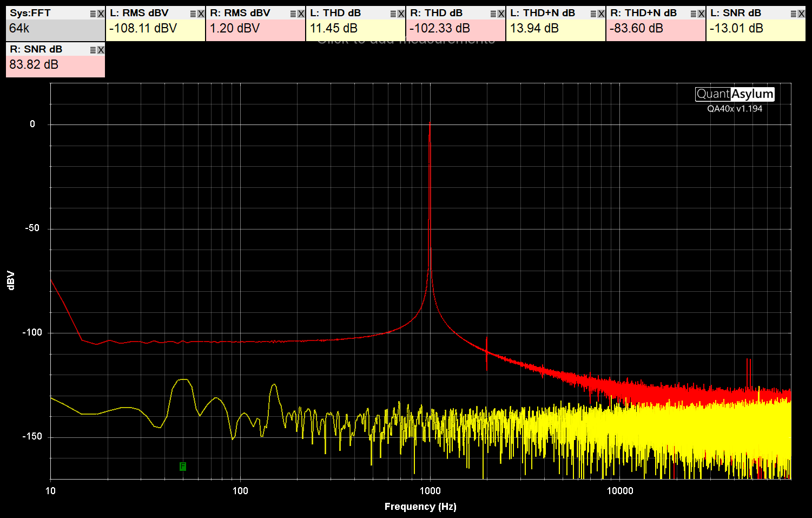Close the R: THD+N dB tile
This screenshot has width=812, height=518.
coord(701,14)
